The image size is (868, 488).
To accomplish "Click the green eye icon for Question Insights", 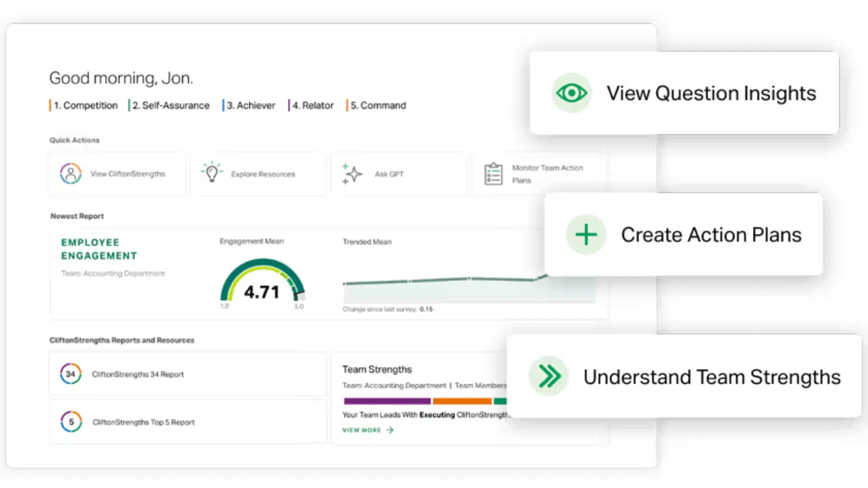I will pyautogui.click(x=571, y=93).
